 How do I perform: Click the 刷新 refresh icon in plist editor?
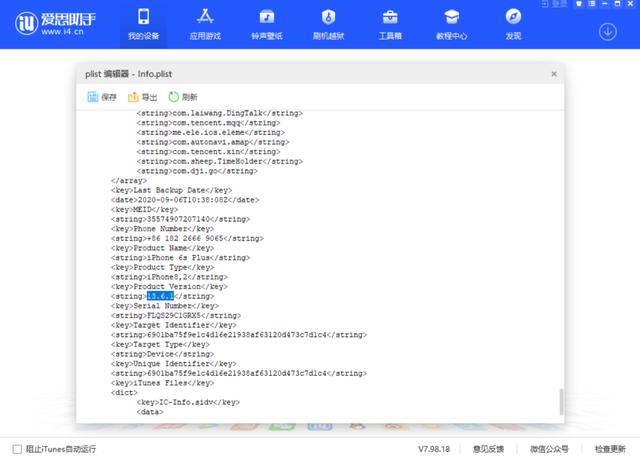point(173,97)
